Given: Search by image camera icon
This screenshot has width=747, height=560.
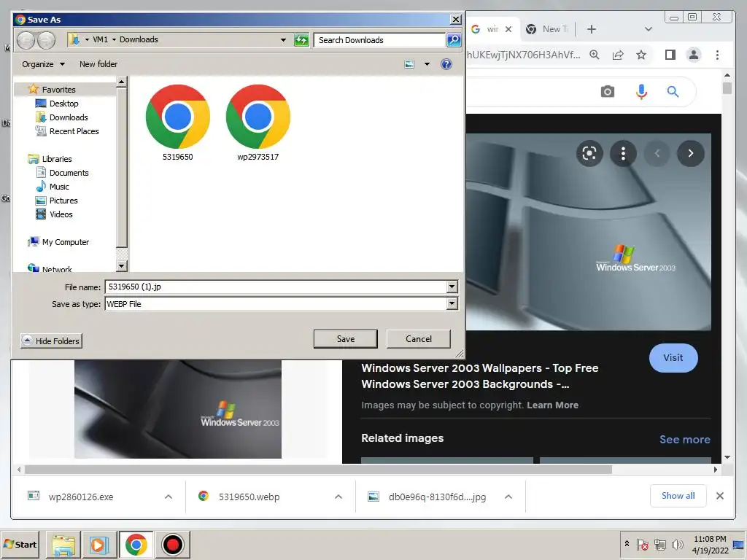Looking at the screenshot, I should [x=608, y=91].
